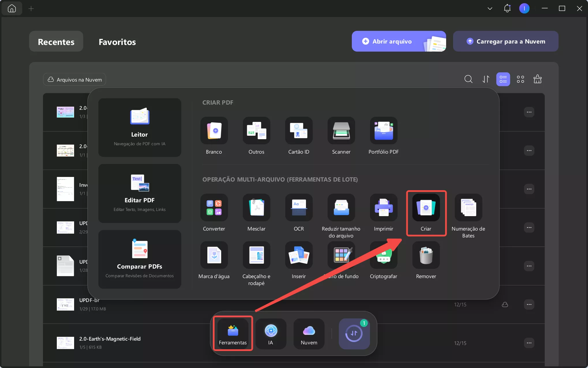Toggle the sort order button
588x368 pixels.
pyautogui.click(x=486, y=79)
